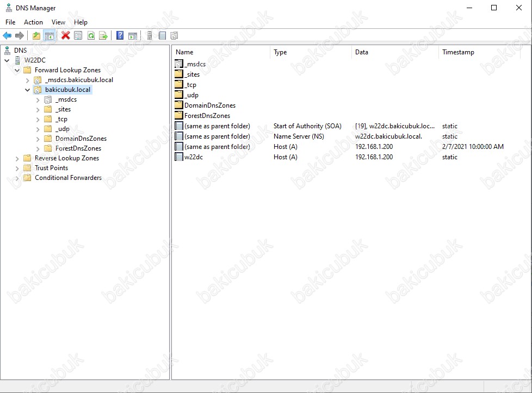Open Help using the blue question mark icon
Viewport: 532px width, 393px height.
click(120, 36)
